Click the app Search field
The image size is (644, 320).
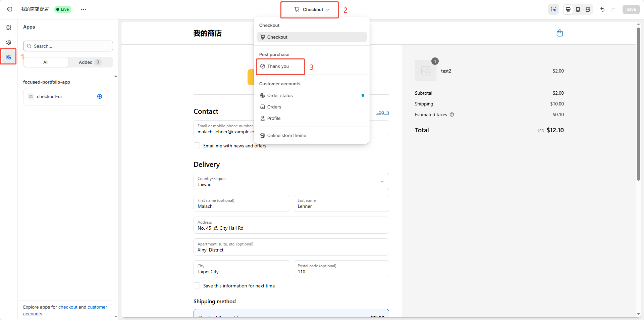(x=68, y=46)
